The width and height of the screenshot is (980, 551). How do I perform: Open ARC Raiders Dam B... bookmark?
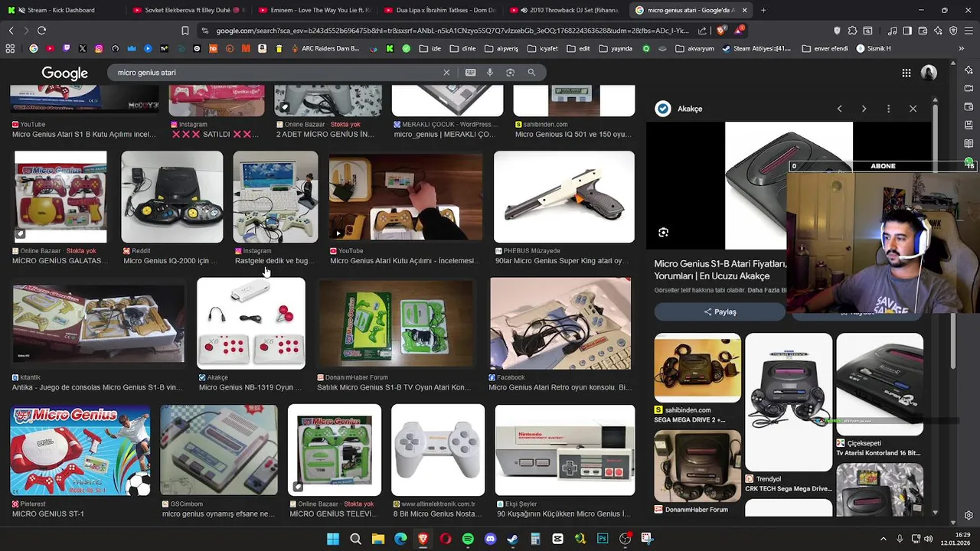(x=325, y=48)
